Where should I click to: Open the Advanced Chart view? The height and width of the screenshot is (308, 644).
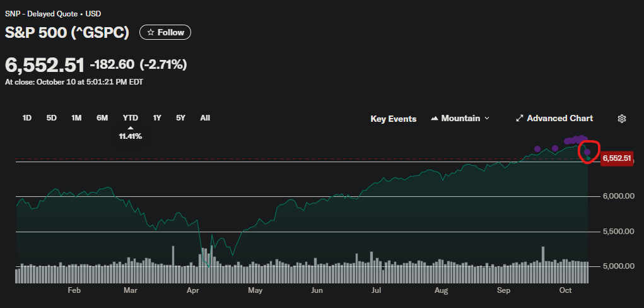pos(554,119)
